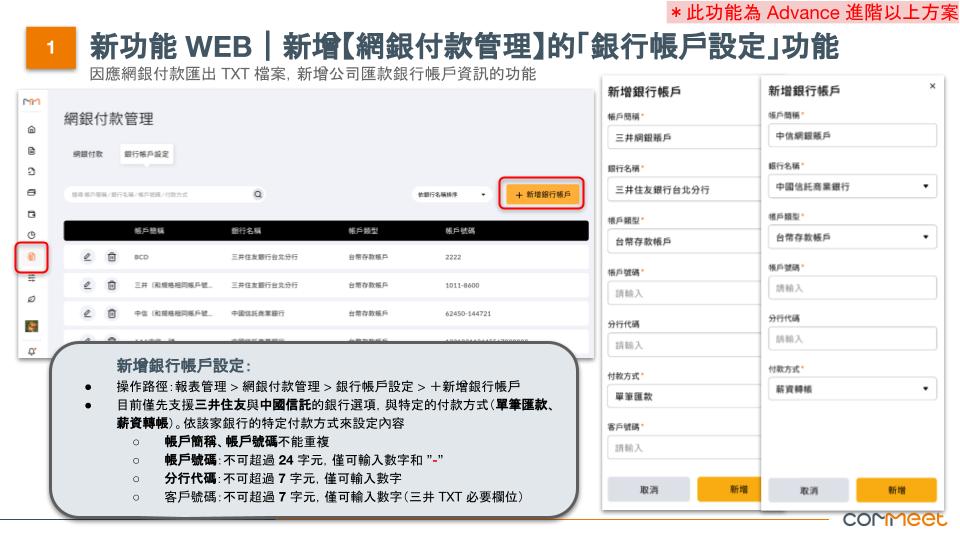The image size is (960, 540).
Task: Select the BCD account name cell
Action: click(x=141, y=257)
